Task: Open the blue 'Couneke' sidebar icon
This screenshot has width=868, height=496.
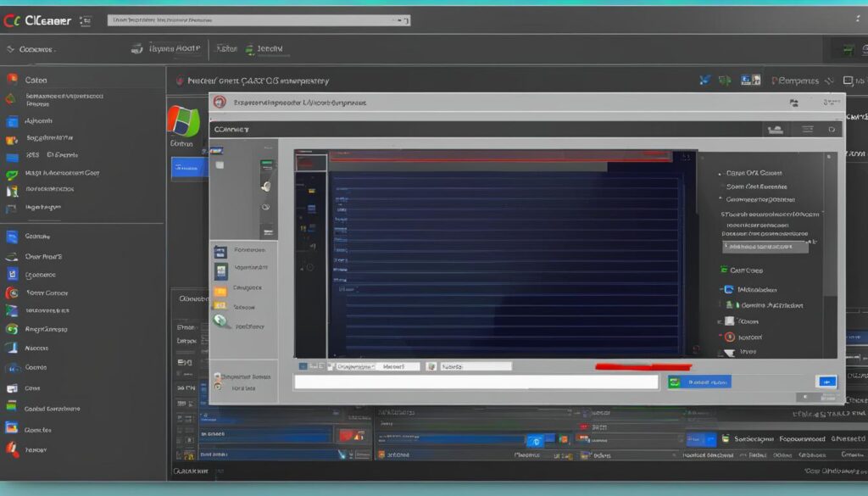Action: 12,237
